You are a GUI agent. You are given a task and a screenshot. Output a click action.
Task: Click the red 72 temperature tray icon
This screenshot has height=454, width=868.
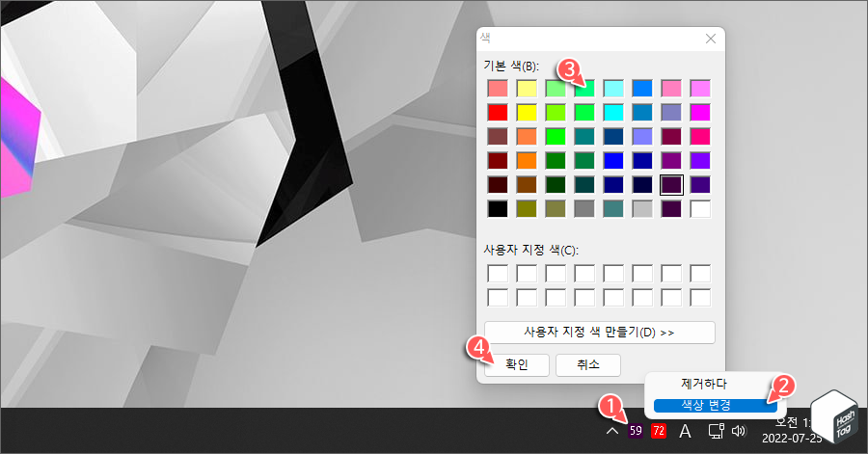click(x=658, y=431)
